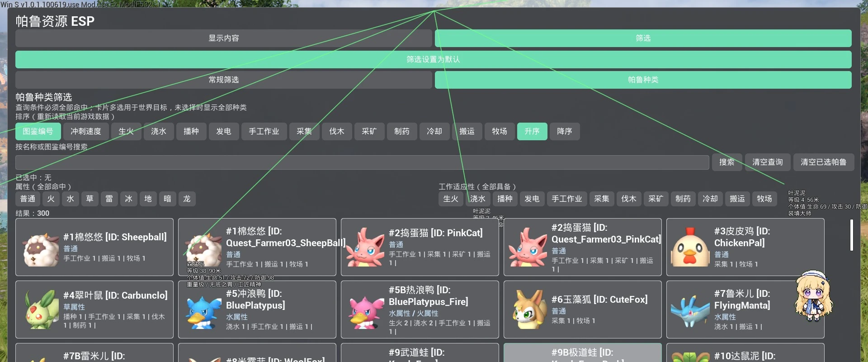Toggle 采矿 under 工作适应性
868x362 pixels.
(x=656, y=199)
